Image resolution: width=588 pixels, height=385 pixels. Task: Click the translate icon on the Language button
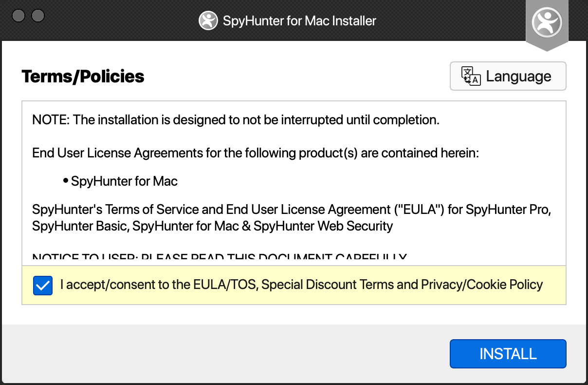click(x=471, y=77)
